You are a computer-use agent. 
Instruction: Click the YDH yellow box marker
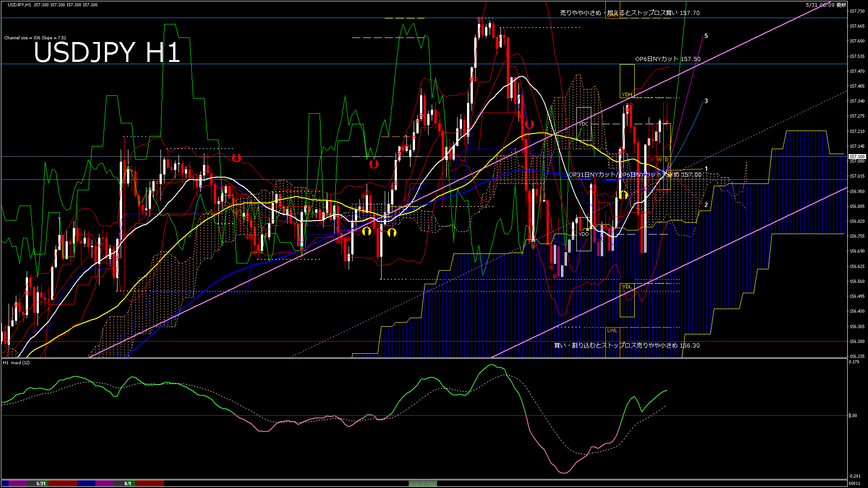click(x=627, y=94)
